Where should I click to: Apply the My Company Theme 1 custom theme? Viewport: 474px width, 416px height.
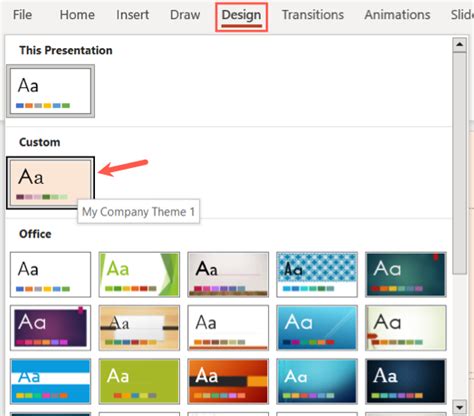tap(50, 183)
